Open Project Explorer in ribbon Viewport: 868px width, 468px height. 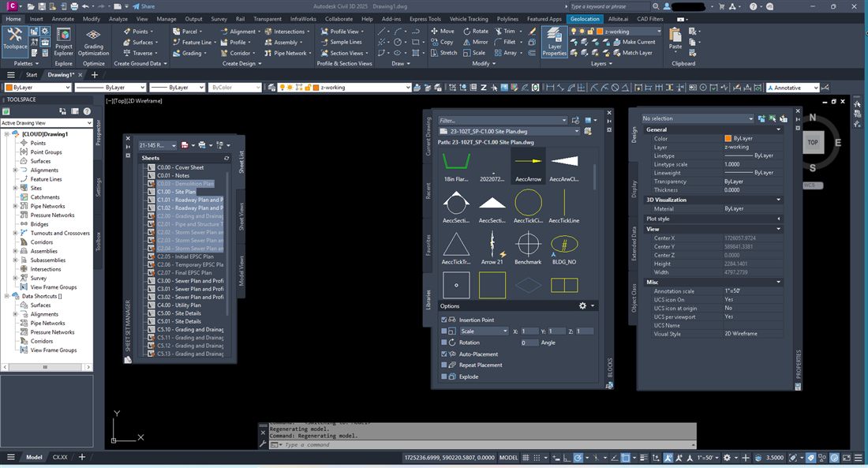pos(64,43)
